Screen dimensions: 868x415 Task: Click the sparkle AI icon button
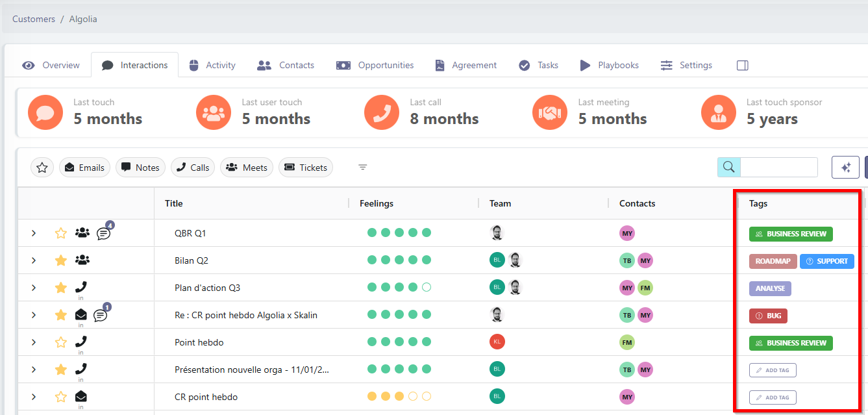[845, 168]
